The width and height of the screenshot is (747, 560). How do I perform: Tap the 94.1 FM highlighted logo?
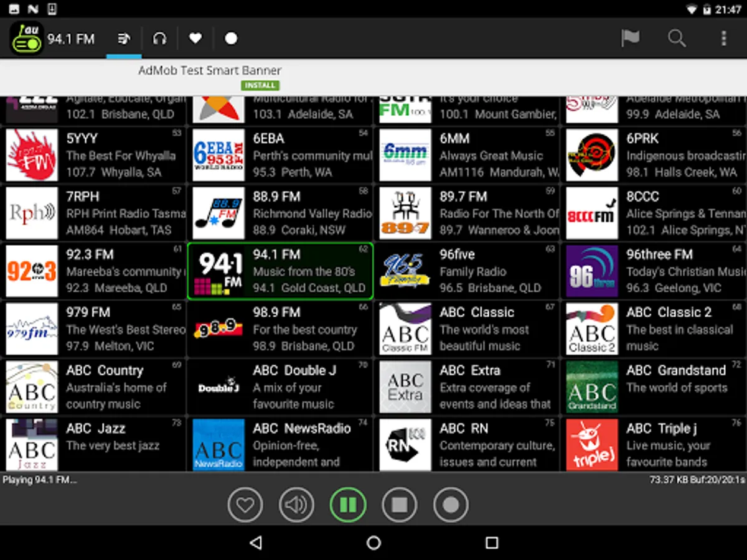[218, 271]
